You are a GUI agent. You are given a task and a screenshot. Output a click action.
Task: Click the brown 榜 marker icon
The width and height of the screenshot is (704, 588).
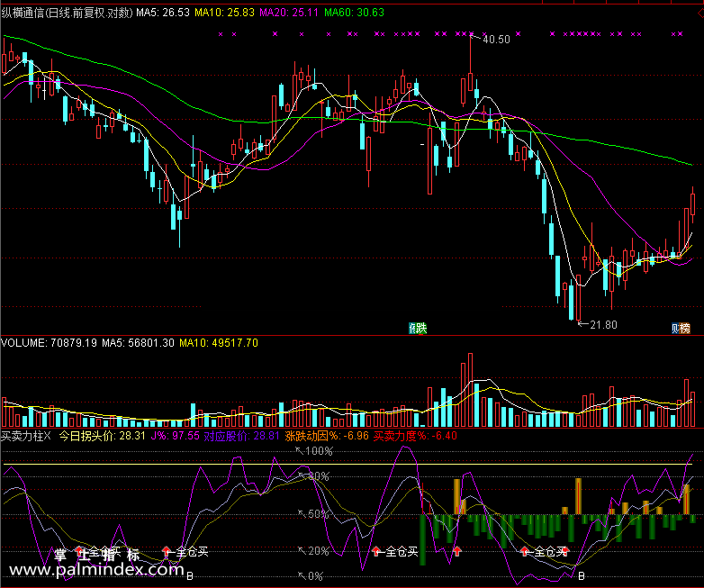tap(684, 329)
